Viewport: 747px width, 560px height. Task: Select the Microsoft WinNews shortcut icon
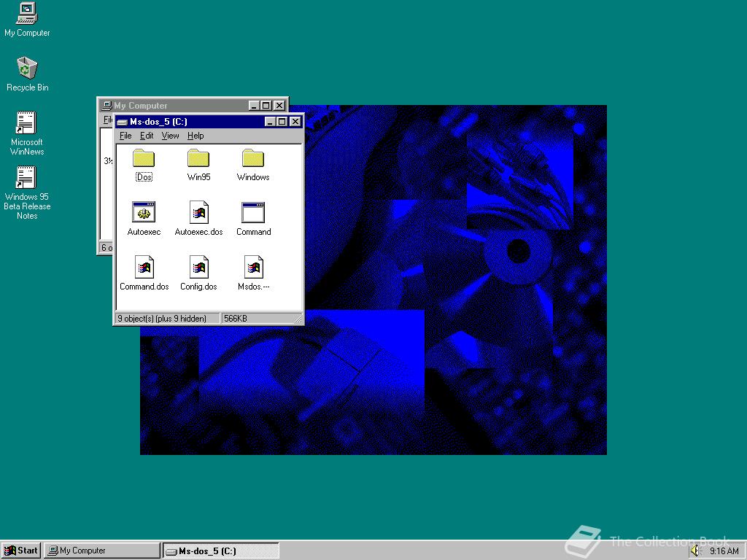[x=26, y=122]
